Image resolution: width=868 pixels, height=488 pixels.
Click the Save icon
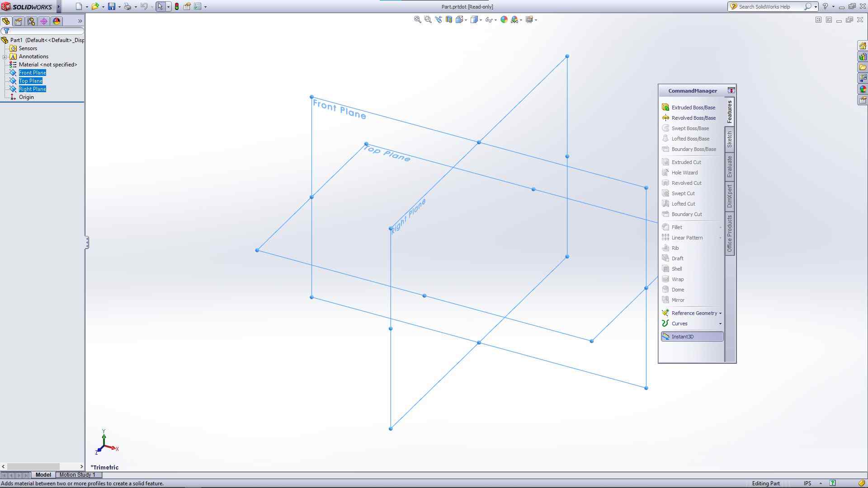tap(111, 6)
